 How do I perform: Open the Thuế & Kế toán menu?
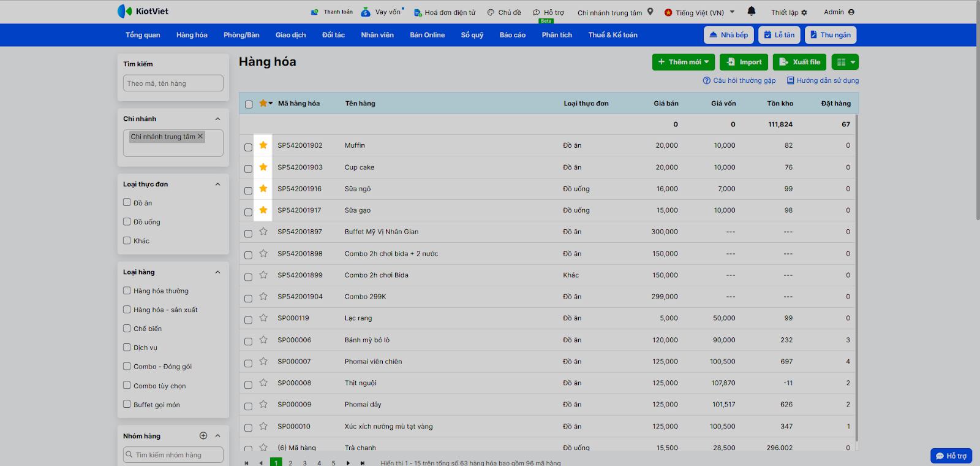pos(613,35)
